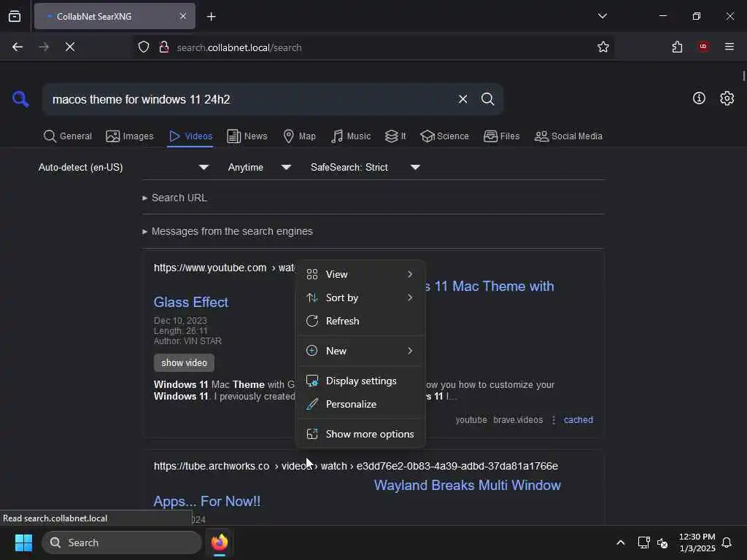Image resolution: width=747 pixels, height=560 pixels.
Task: Open View submenu in context menu
Action: pos(360,274)
